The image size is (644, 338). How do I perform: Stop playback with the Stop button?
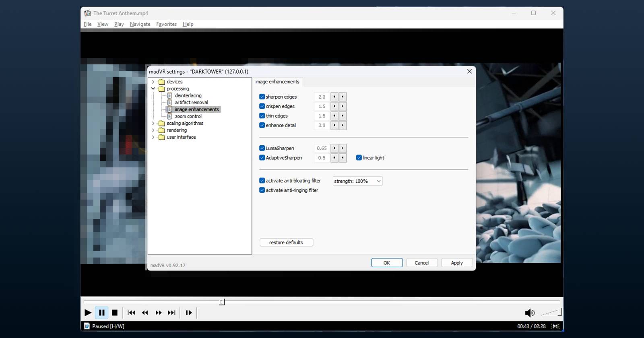click(x=115, y=313)
